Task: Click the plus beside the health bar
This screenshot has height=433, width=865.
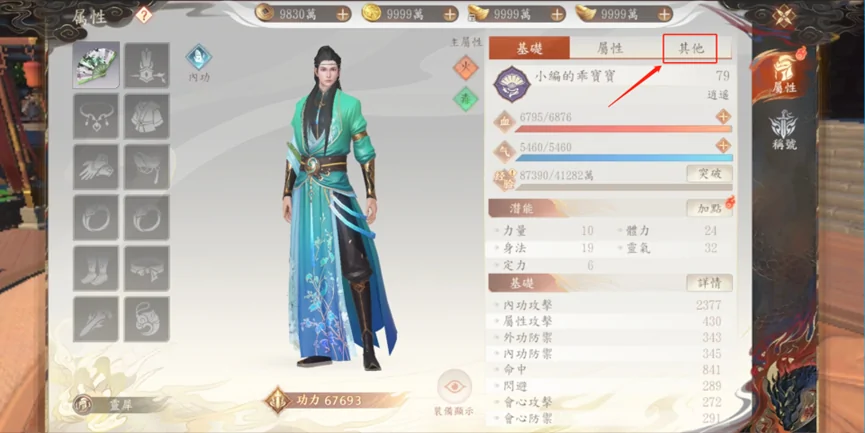Action: click(x=723, y=117)
